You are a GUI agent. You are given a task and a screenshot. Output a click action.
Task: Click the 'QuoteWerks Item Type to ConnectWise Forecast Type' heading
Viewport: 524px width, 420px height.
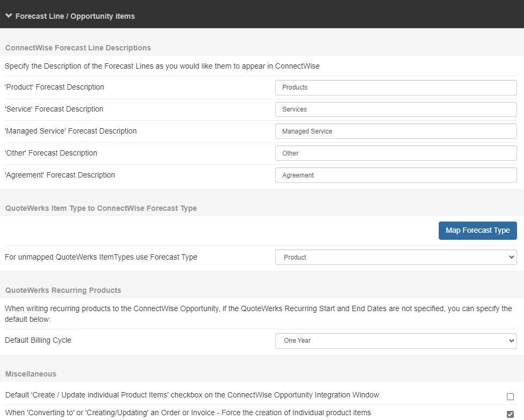click(x=101, y=208)
